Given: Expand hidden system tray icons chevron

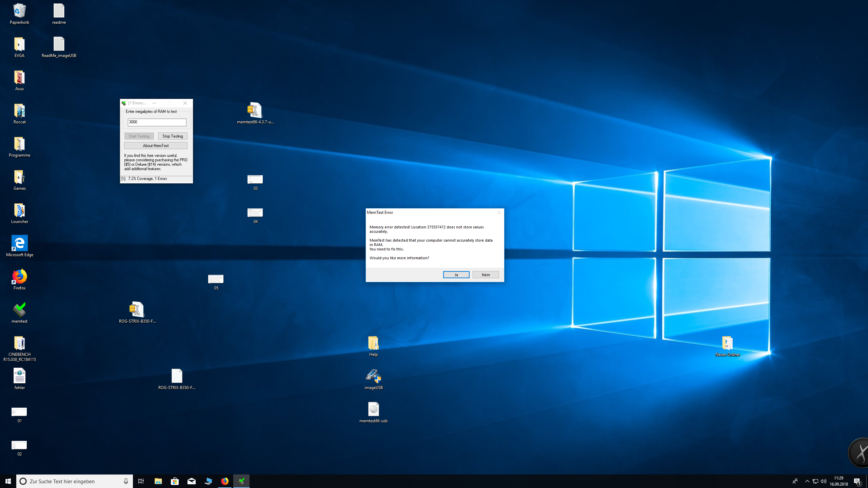Looking at the screenshot, I should [x=807, y=481].
